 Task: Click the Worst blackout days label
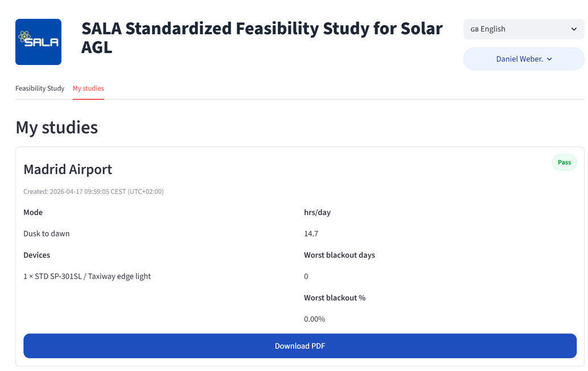coord(339,255)
